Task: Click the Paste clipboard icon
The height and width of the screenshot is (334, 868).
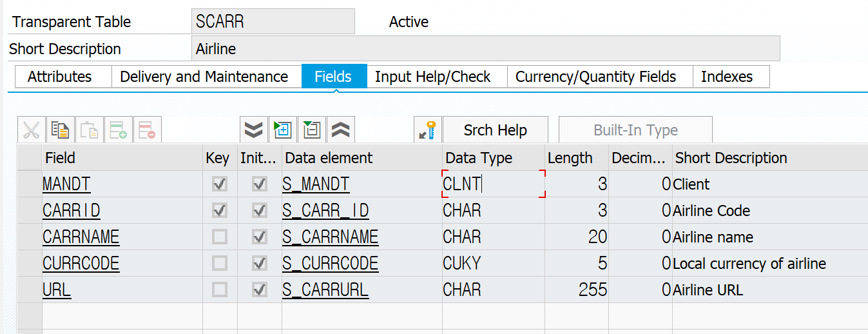Action: [x=90, y=130]
